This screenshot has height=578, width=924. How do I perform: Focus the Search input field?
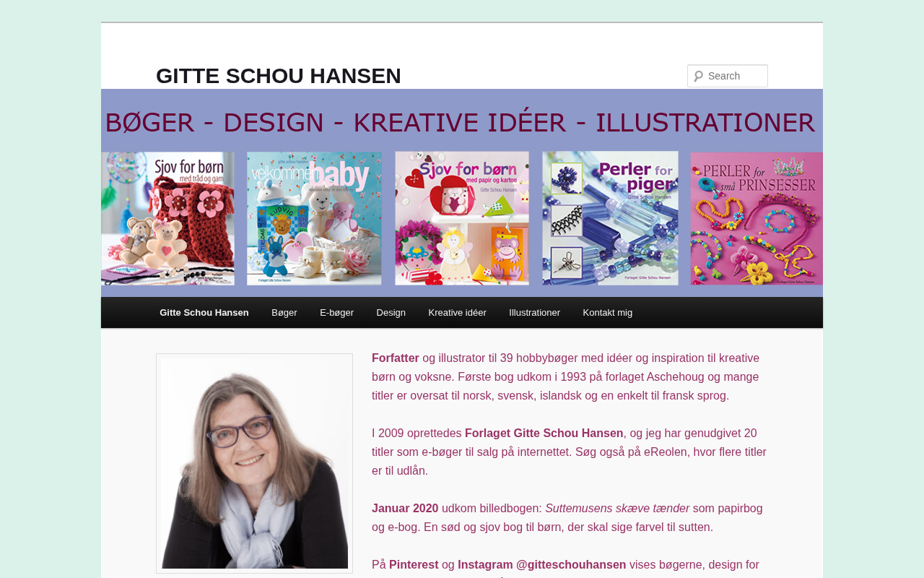(728, 76)
